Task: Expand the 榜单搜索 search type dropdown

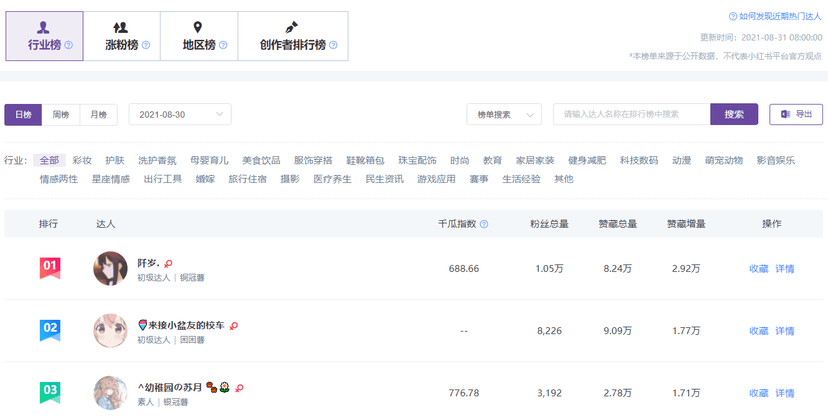Action: pyautogui.click(x=504, y=115)
